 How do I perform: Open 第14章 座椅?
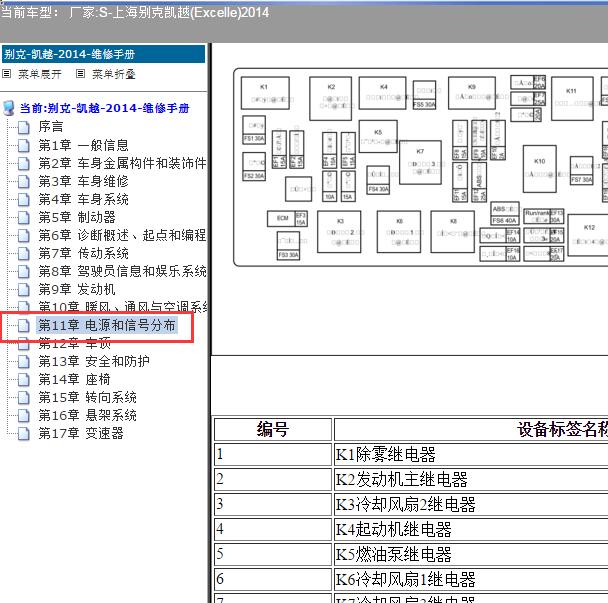pyautogui.click(x=74, y=379)
